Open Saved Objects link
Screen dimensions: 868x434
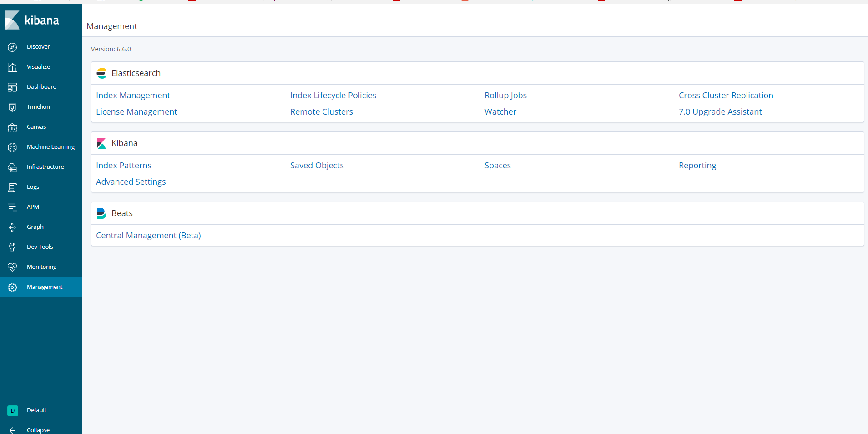[x=317, y=166]
